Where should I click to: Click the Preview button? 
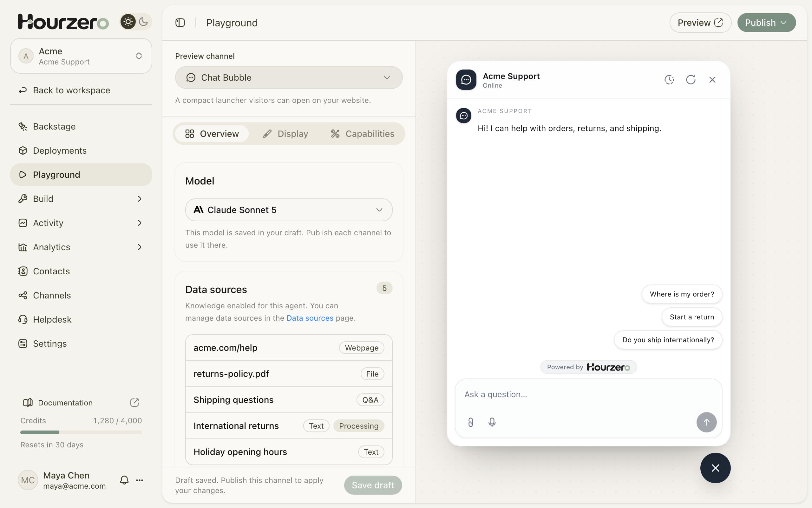pos(700,23)
